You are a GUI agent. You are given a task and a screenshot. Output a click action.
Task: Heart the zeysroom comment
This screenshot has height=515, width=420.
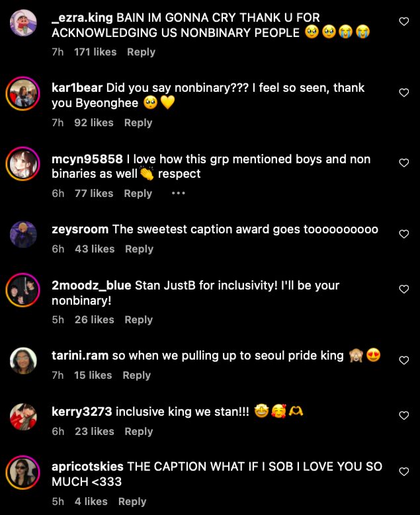[403, 234]
